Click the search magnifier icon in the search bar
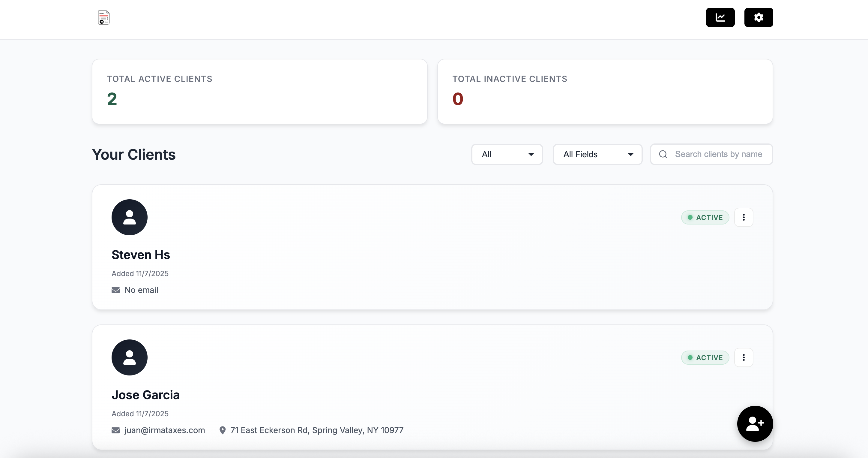Image resolution: width=868 pixels, height=458 pixels. pos(663,154)
